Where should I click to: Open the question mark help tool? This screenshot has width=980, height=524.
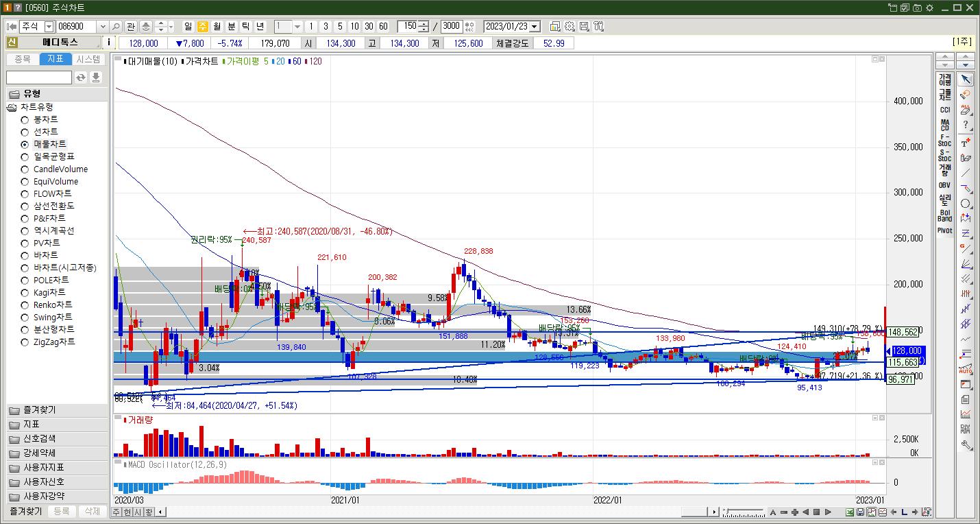(x=966, y=126)
